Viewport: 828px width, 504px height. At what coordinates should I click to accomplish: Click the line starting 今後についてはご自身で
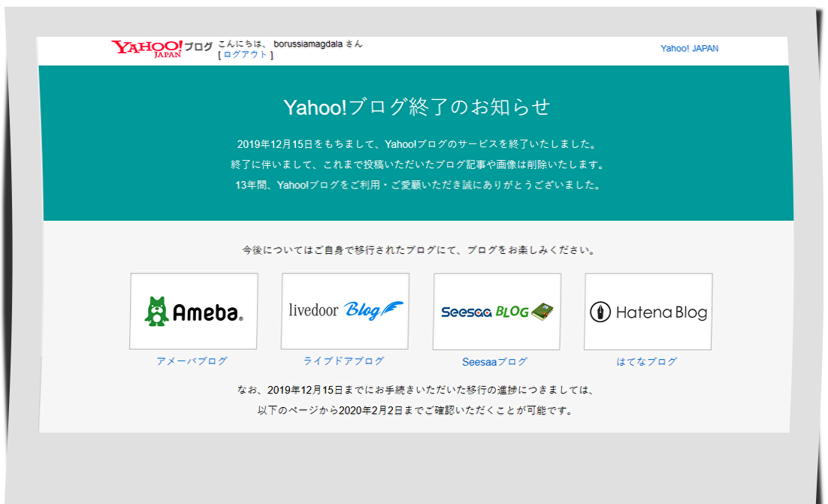[x=419, y=250]
